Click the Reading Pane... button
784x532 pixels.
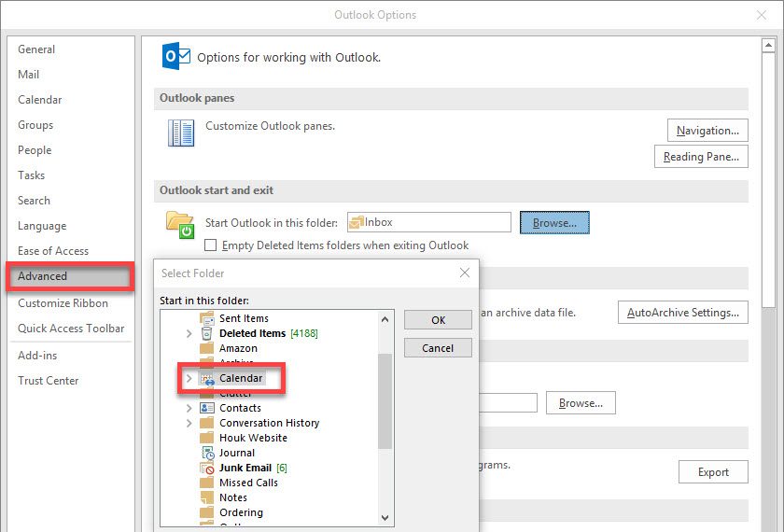701,157
